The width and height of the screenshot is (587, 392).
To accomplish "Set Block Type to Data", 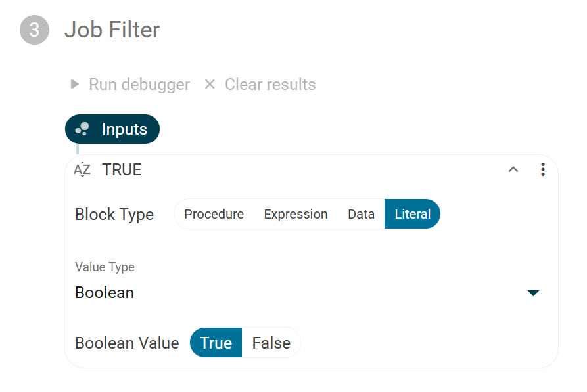I will pyautogui.click(x=361, y=215).
